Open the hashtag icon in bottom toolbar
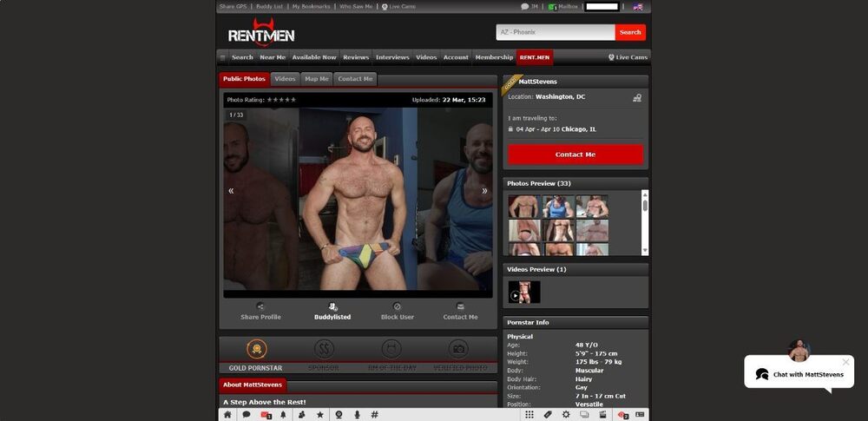The width and height of the screenshot is (868, 421). (374, 415)
